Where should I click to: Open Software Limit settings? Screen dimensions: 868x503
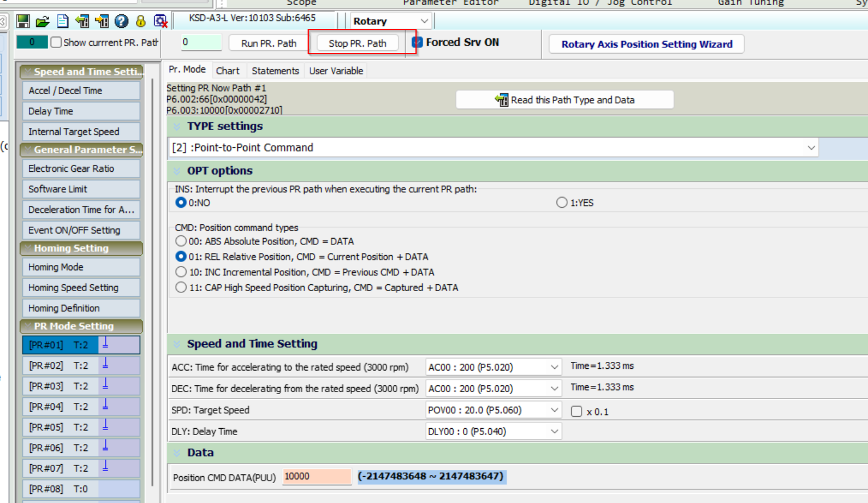coord(81,189)
